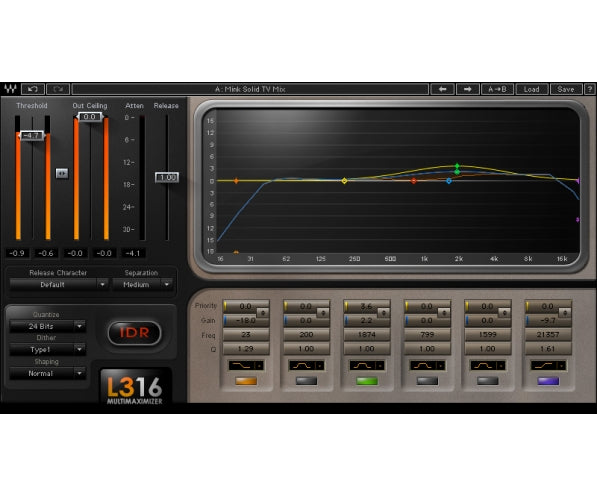
Task: Select the red diamond band marker on graph
Action: click(413, 181)
